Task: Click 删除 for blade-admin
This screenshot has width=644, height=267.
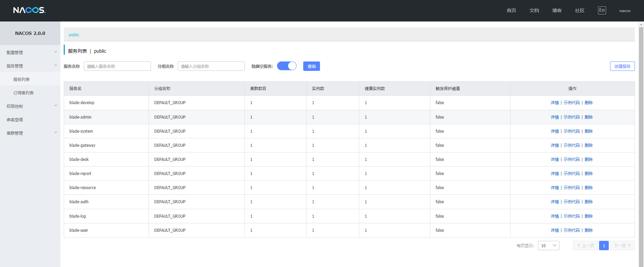Action: tap(589, 117)
